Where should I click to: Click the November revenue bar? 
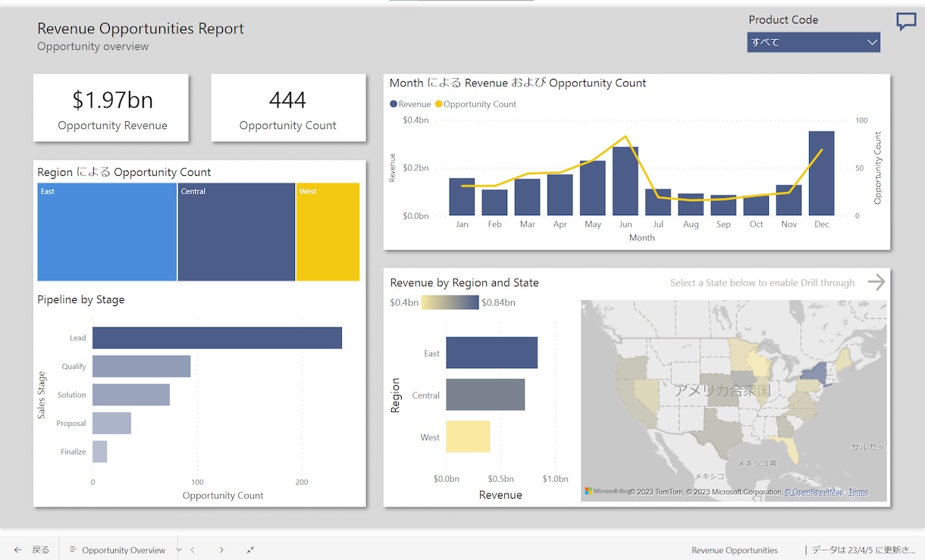[x=789, y=201]
